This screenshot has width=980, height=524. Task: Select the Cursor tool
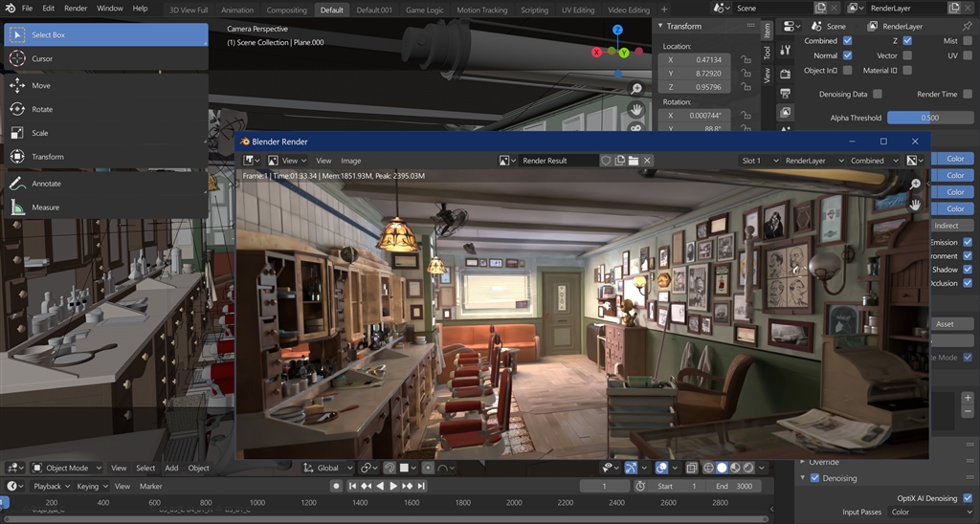(42, 58)
